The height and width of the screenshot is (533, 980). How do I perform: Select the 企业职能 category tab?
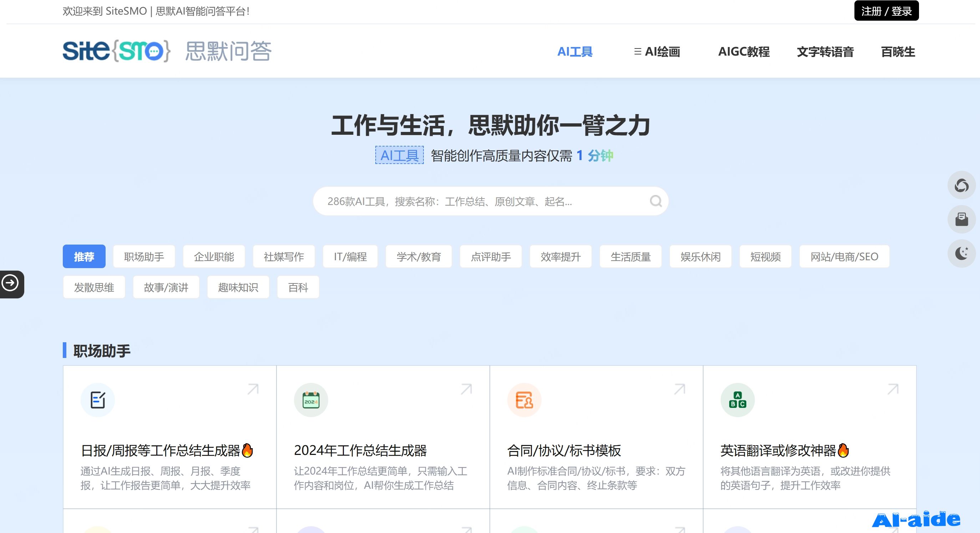pyautogui.click(x=214, y=257)
